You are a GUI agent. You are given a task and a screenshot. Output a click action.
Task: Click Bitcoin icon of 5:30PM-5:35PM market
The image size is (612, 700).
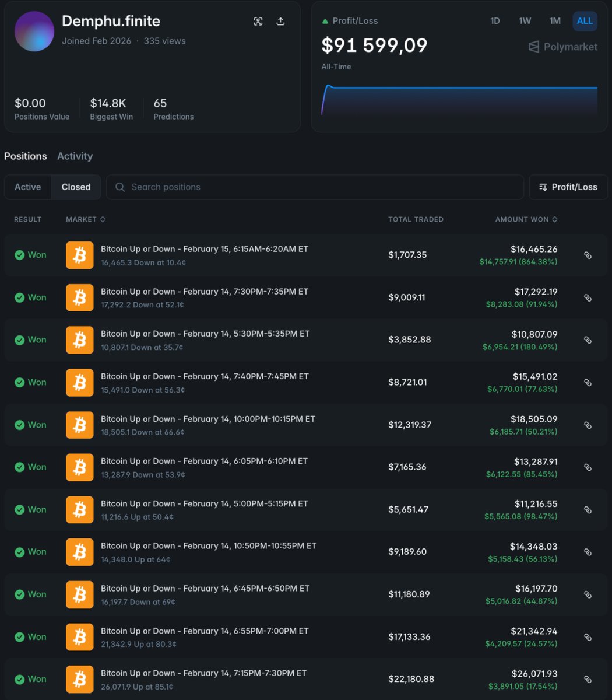point(79,339)
